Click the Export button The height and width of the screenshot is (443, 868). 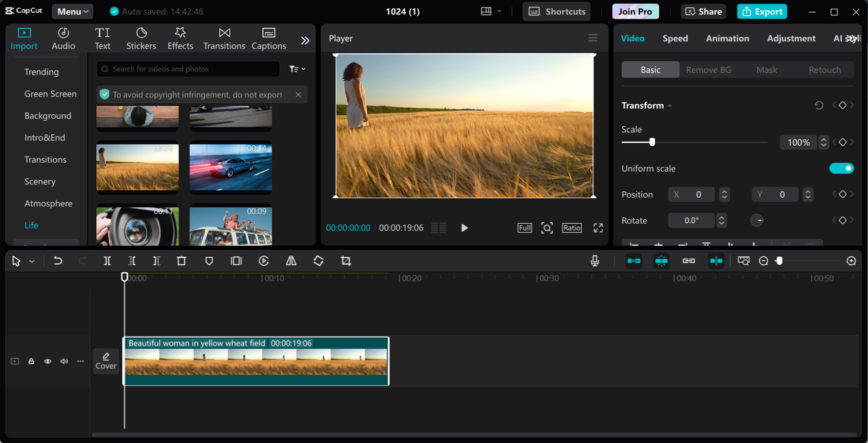pos(762,12)
